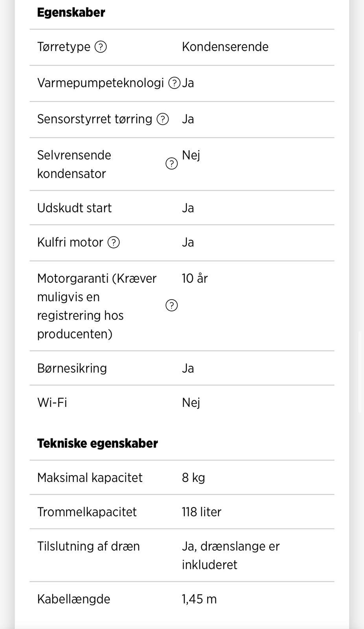Click the Maksimal kapacitet label
Screen dimensions: 364x629
pyautogui.click(x=90, y=478)
